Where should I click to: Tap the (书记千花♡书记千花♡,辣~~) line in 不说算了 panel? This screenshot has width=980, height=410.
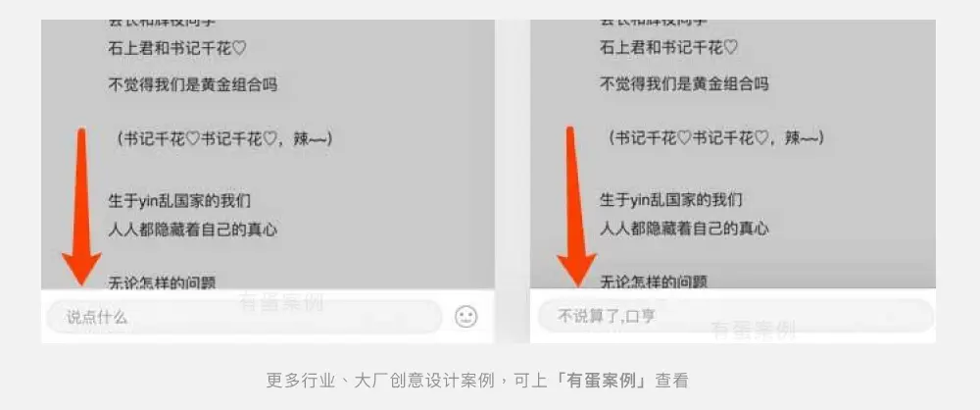(x=711, y=139)
